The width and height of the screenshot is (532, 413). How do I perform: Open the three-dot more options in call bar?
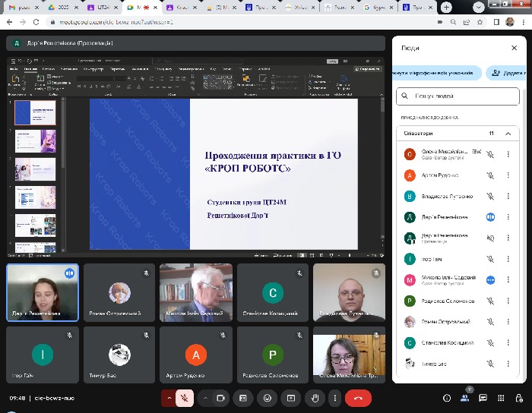pos(334,397)
